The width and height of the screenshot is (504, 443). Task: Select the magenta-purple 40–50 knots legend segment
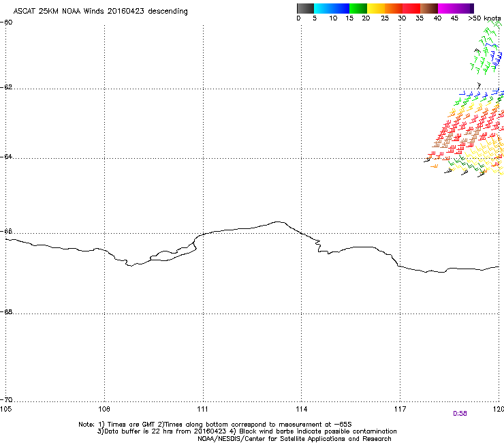pyautogui.click(x=456, y=8)
